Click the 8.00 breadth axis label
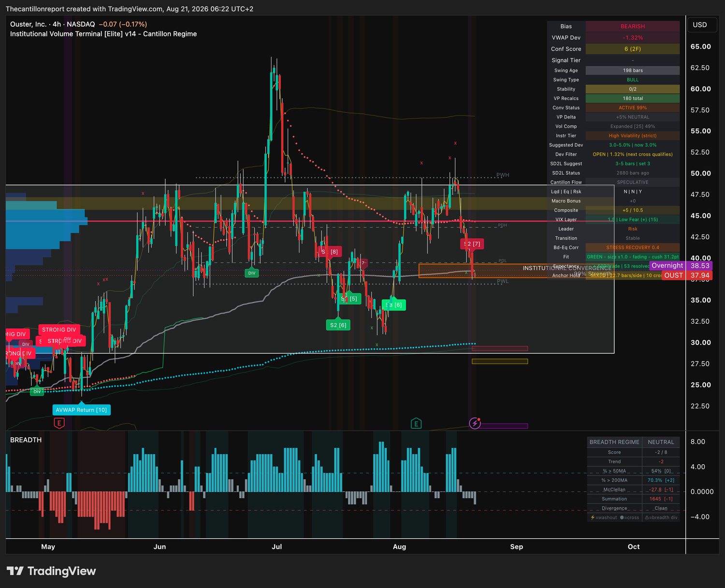This screenshot has height=588, width=725. [697, 442]
